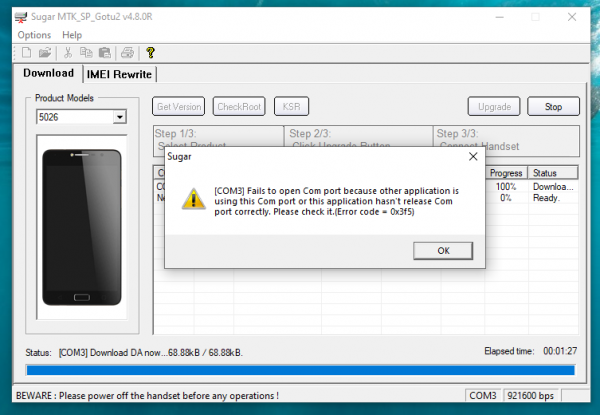600x415 pixels.
Task: Click the warning triangle icon in dialog
Action: pos(194,199)
